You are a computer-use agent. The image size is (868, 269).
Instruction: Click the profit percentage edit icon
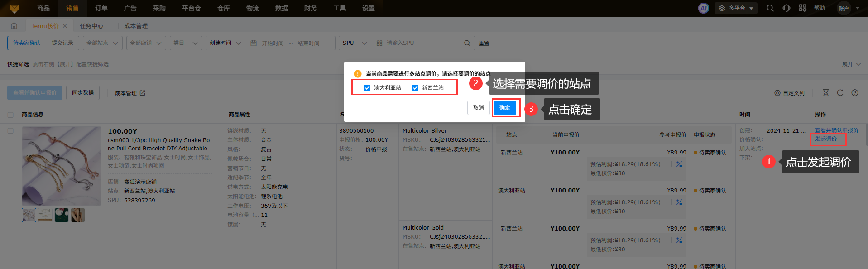tap(679, 164)
